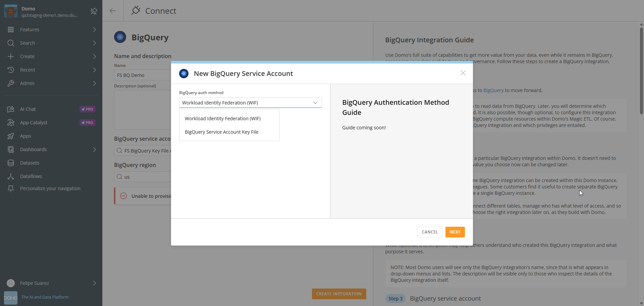644x306 pixels.
Task: Click the Domo avatar logo in sidebar
Action: (x=11, y=11)
